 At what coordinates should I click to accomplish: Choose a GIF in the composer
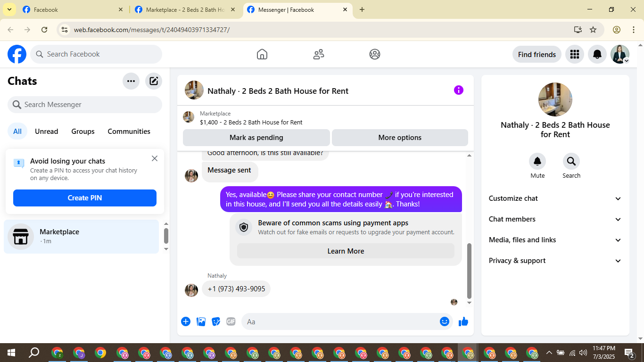click(x=231, y=321)
